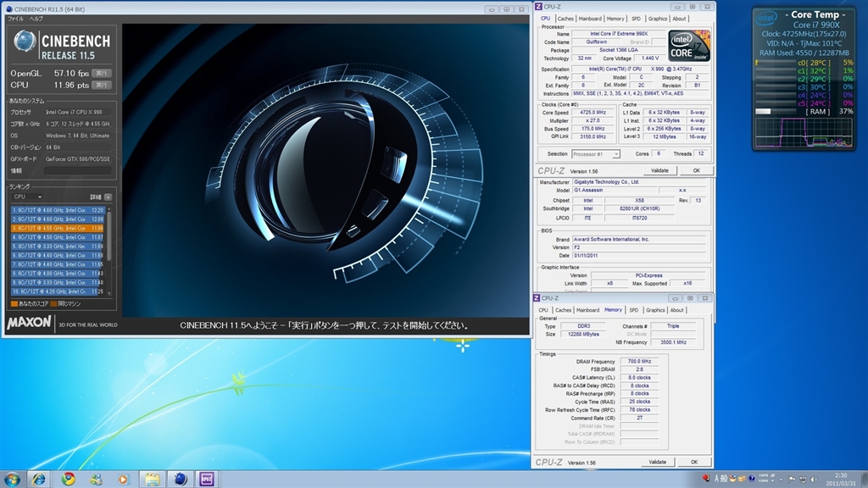Select the highlighted orange 4.55 GHz ranking entry

(58, 228)
